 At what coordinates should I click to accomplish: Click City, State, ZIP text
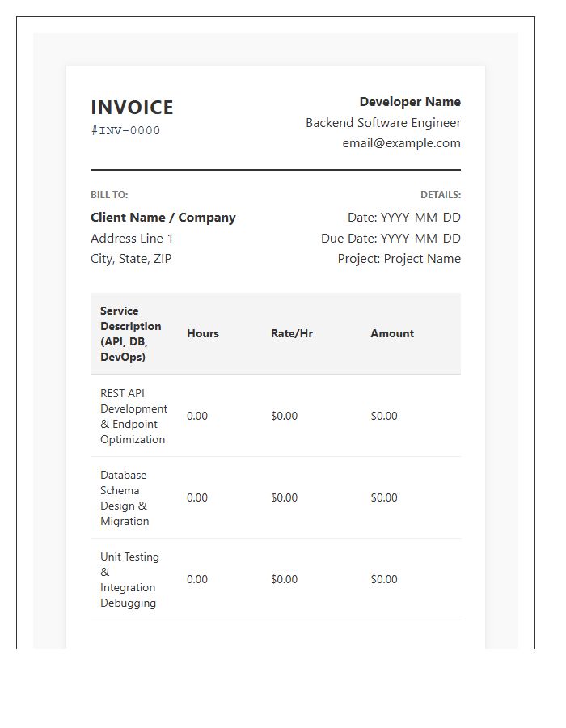coord(131,259)
